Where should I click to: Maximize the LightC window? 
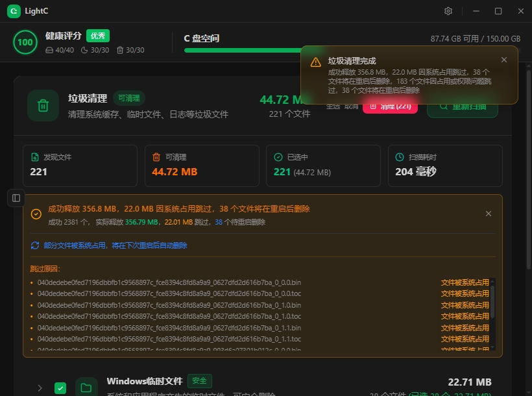(x=498, y=11)
